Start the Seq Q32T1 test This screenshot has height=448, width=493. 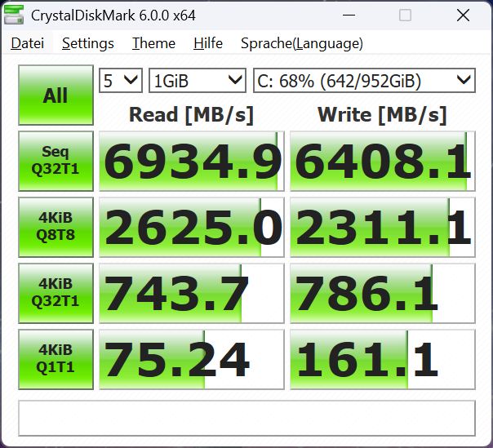56,161
